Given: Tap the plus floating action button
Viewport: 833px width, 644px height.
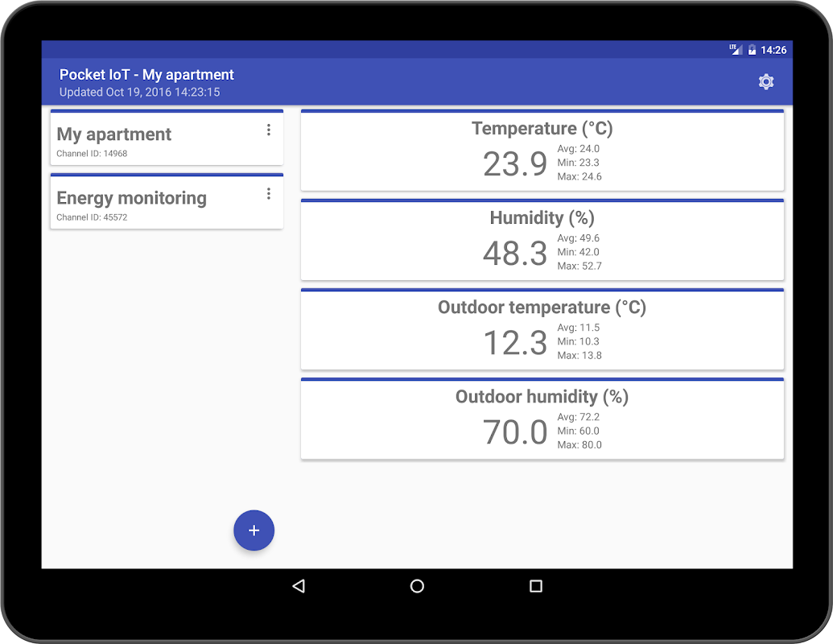Looking at the screenshot, I should click(x=254, y=530).
